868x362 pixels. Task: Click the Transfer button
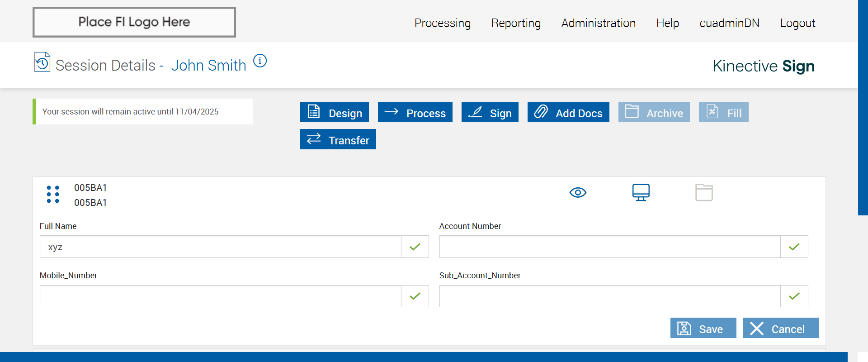click(x=338, y=139)
